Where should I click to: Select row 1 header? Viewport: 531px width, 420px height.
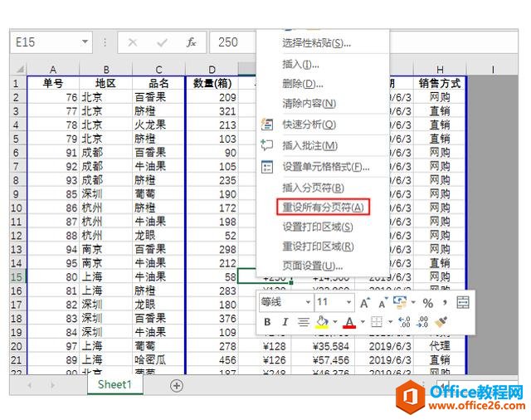(x=17, y=83)
